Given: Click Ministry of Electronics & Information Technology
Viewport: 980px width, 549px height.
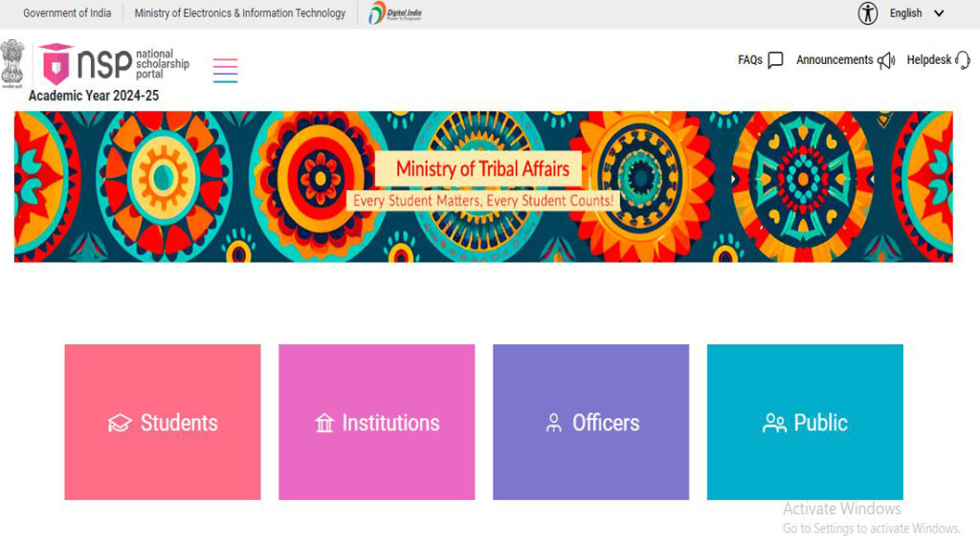Looking at the screenshot, I should pyautogui.click(x=240, y=13).
